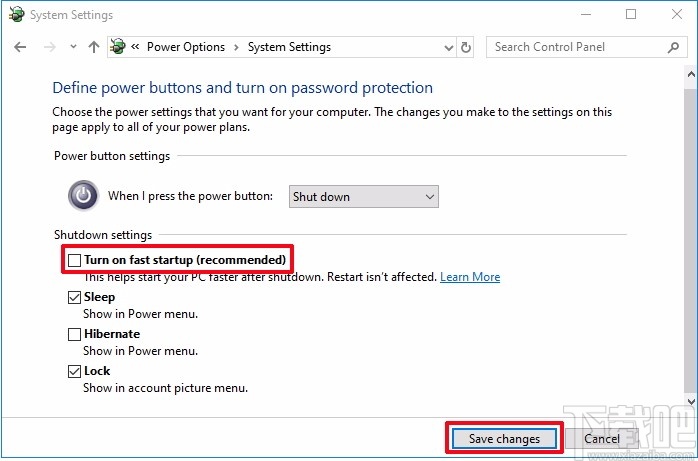Click the Back navigation arrow
698x461 pixels.
pyautogui.click(x=20, y=47)
